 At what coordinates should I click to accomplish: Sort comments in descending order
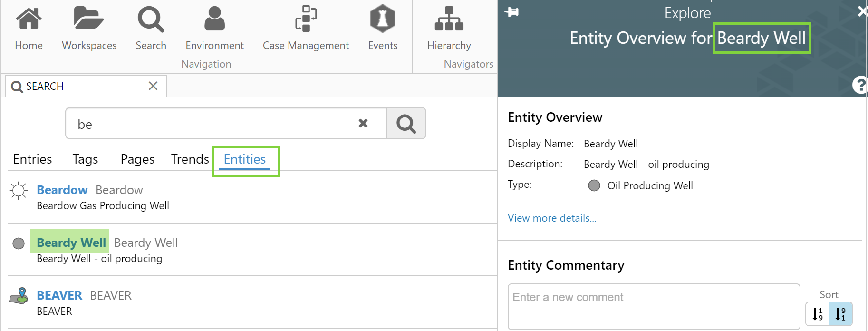[840, 314]
